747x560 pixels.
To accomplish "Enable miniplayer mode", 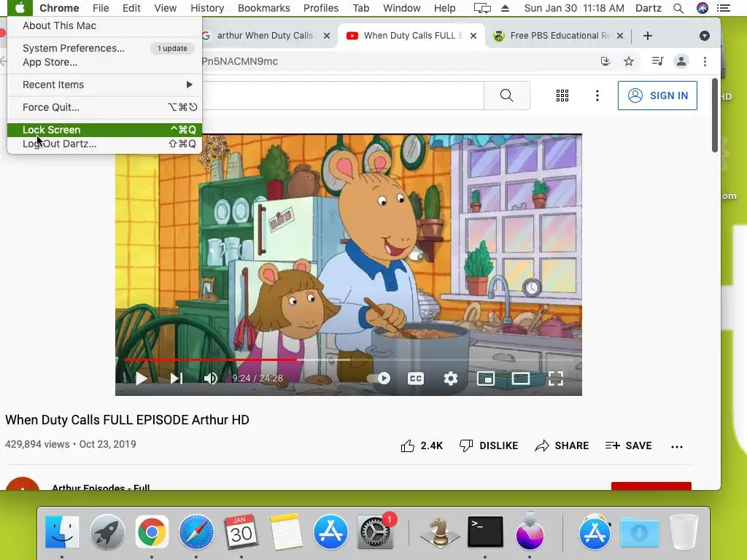I will pyautogui.click(x=485, y=378).
